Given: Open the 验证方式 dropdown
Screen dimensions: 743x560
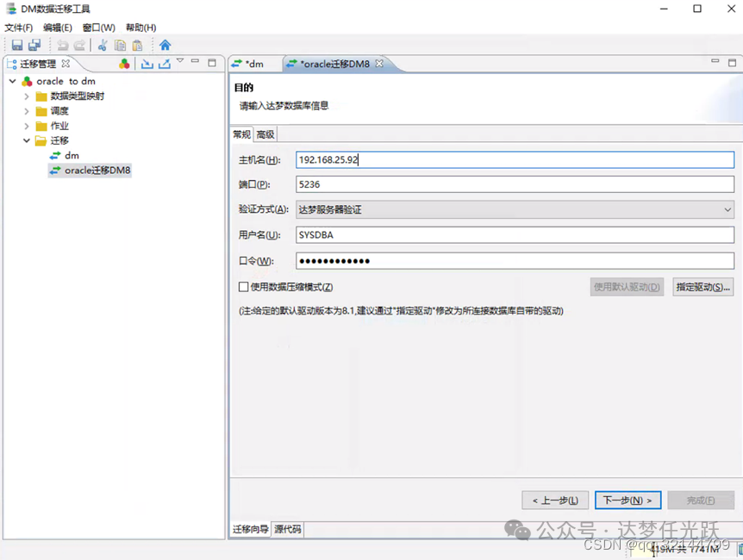Looking at the screenshot, I should tap(515, 209).
